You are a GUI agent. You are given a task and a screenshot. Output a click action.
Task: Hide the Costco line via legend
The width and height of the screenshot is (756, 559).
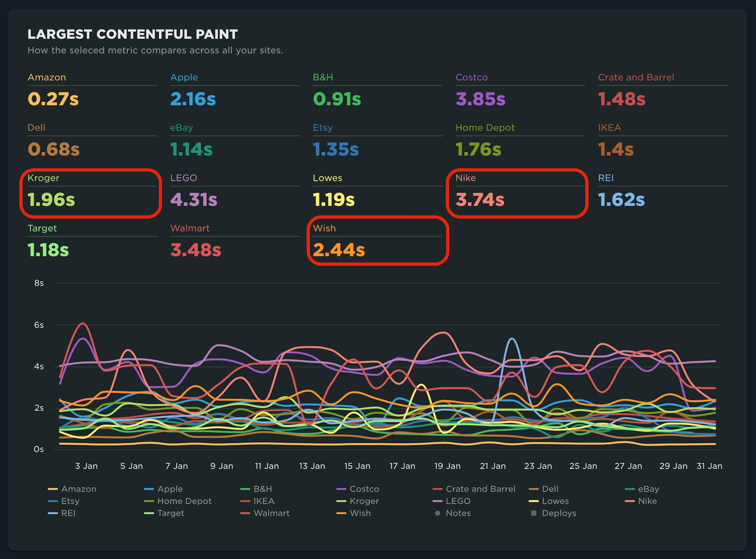364,489
